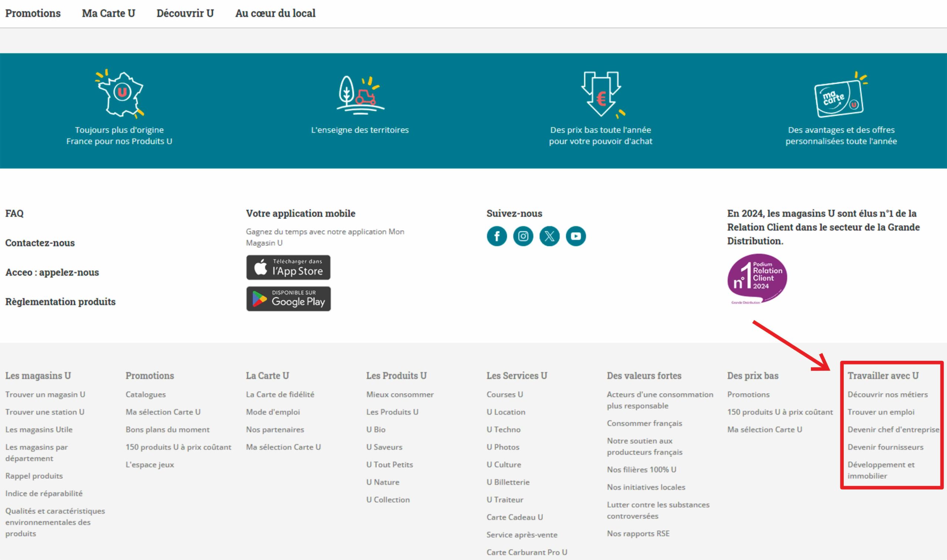Open Acceo : appelez-nous link

[52, 272]
